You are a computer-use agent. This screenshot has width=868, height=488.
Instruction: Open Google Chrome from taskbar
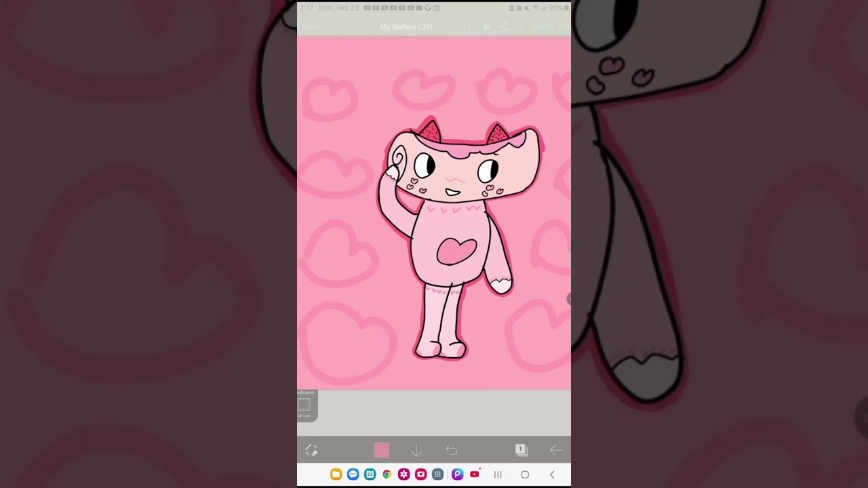[387, 474]
